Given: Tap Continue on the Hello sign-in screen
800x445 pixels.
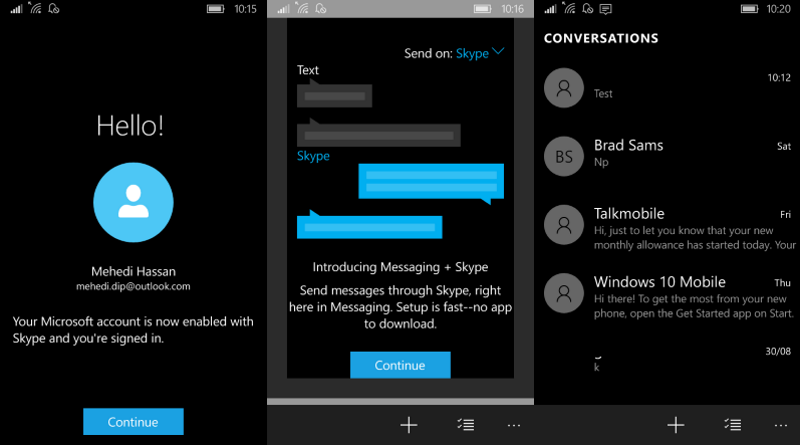Looking at the screenshot, I should tap(133, 422).
